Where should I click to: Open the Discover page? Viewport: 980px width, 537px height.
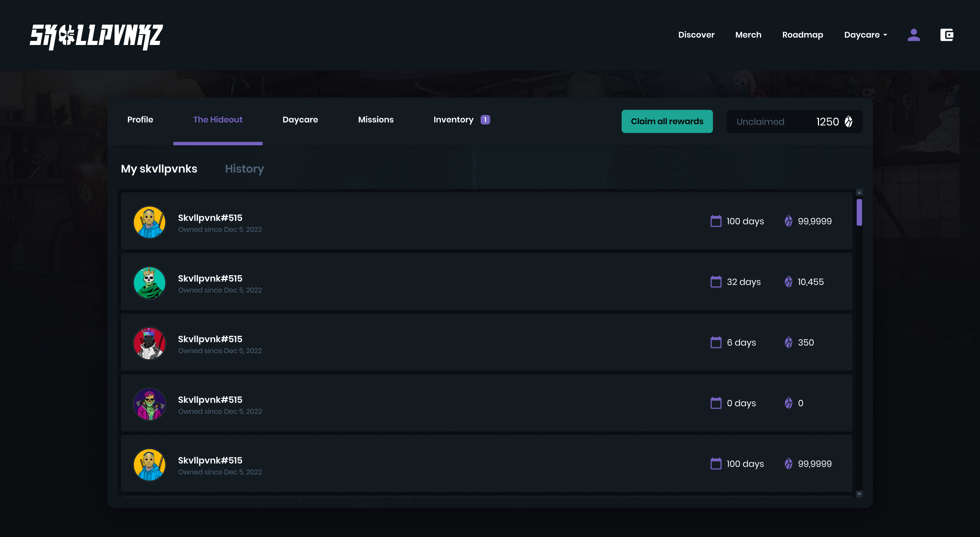696,35
